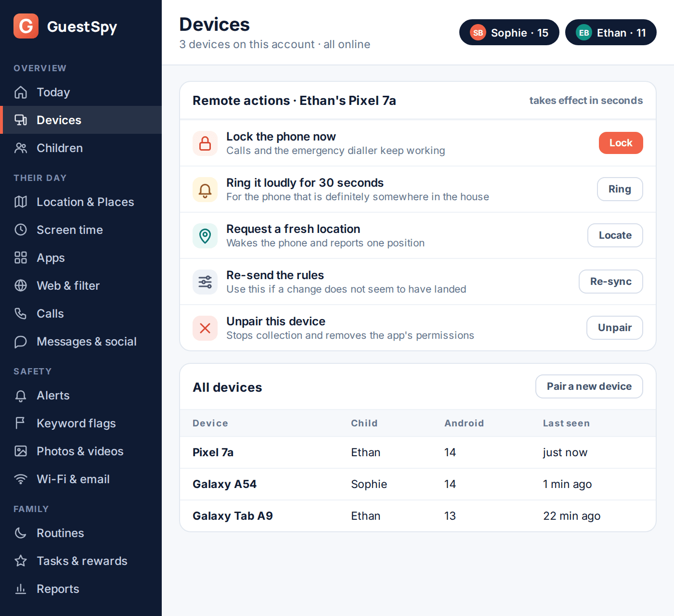674x616 pixels.
Task: Click Pair a new device button
Action: pyautogui.click(x=589, y=386)
